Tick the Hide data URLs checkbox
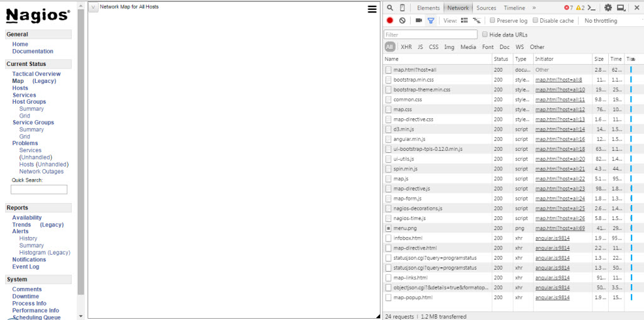Image resolution: width=644 pixels, height=320 pixels. 484,35
